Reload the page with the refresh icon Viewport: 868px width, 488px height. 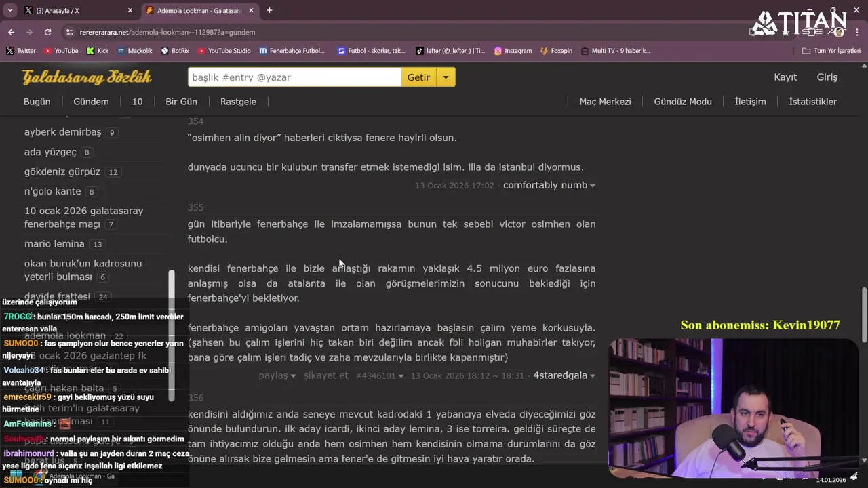click(x=47, y=32)
